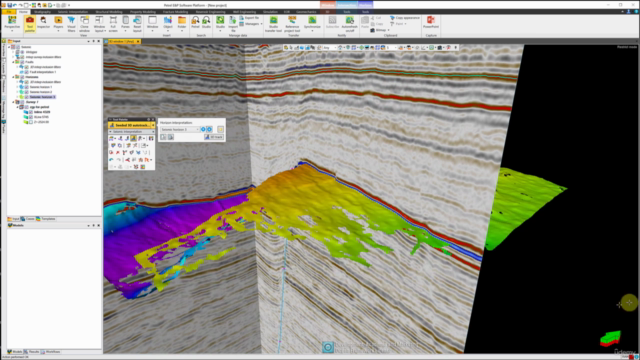
Task: Click the yellow new horizon button in Horizon interpretation
Action: tap(220, 129)
